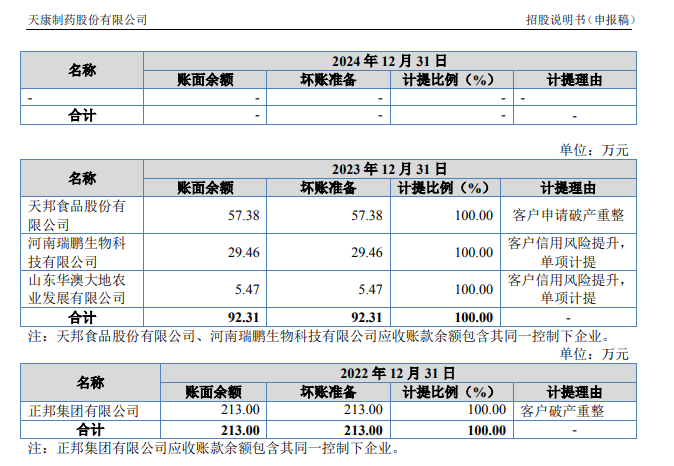Click 213.00 under 坏账准备 for 正邦集团

click(363, 410)
